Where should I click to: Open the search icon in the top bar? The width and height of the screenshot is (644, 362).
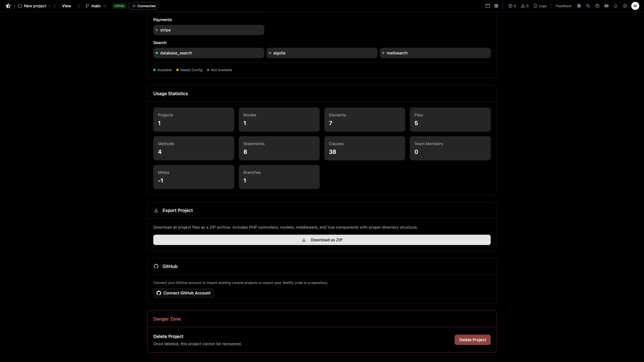(x=588, y=6)
